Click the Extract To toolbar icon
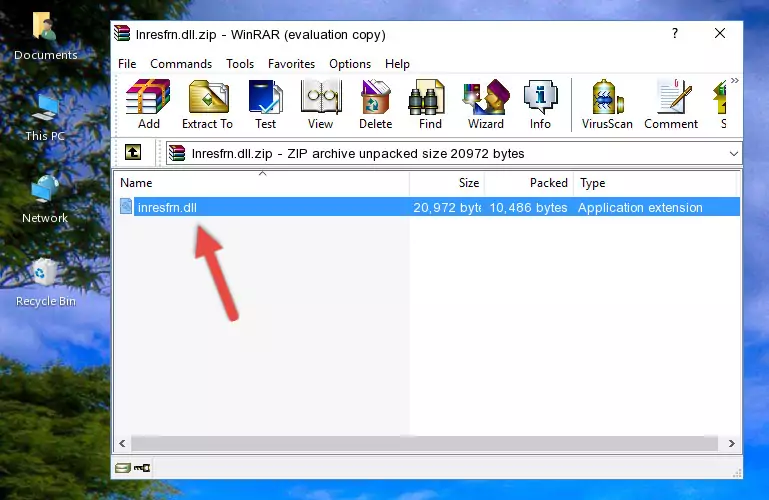 point(207,104)
